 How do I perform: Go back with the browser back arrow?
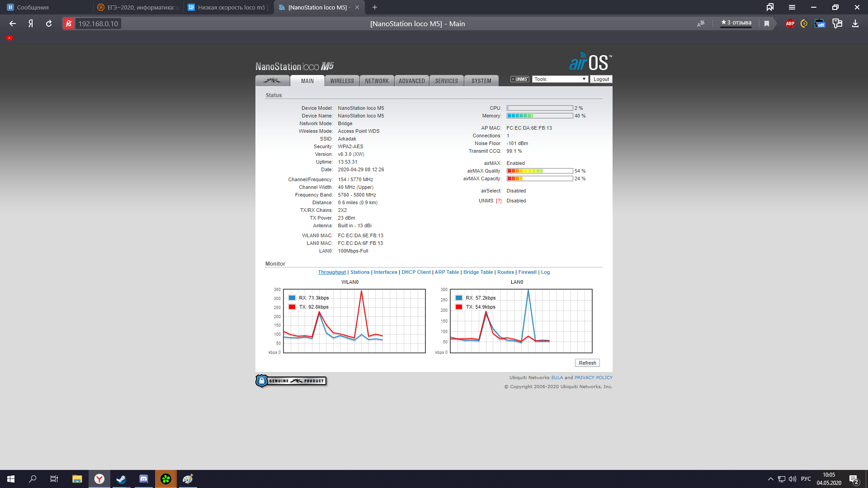(13, 23)
